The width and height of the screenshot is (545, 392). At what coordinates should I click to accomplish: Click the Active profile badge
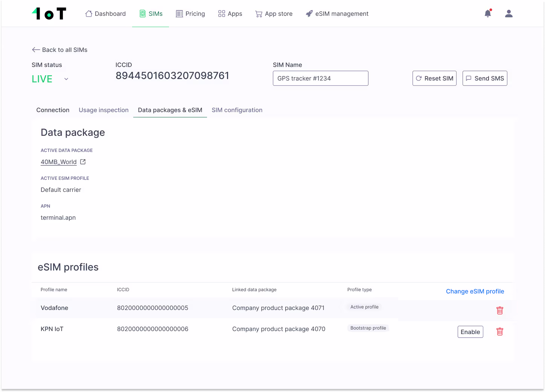pyautogui.click(x=364, y=307)
